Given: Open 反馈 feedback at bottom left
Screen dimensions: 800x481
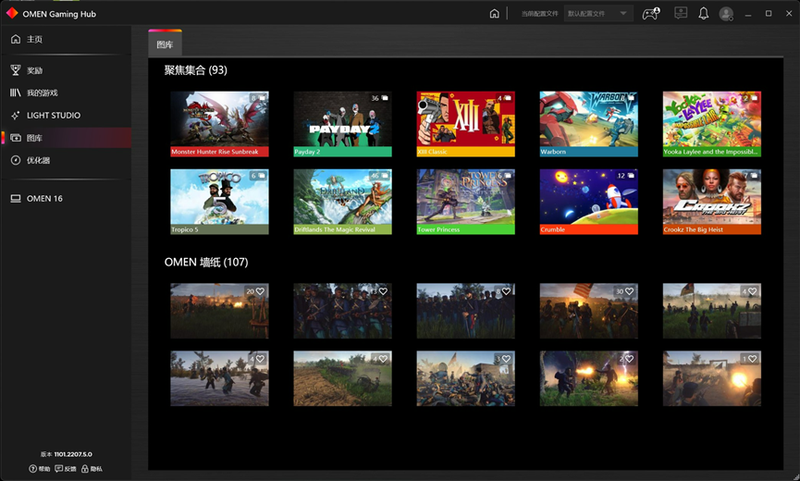Looking at the screenshot, I should [66, 468].
